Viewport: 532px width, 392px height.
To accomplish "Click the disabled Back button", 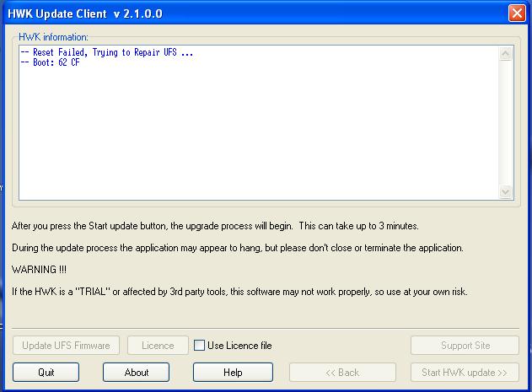I will 342,372.
